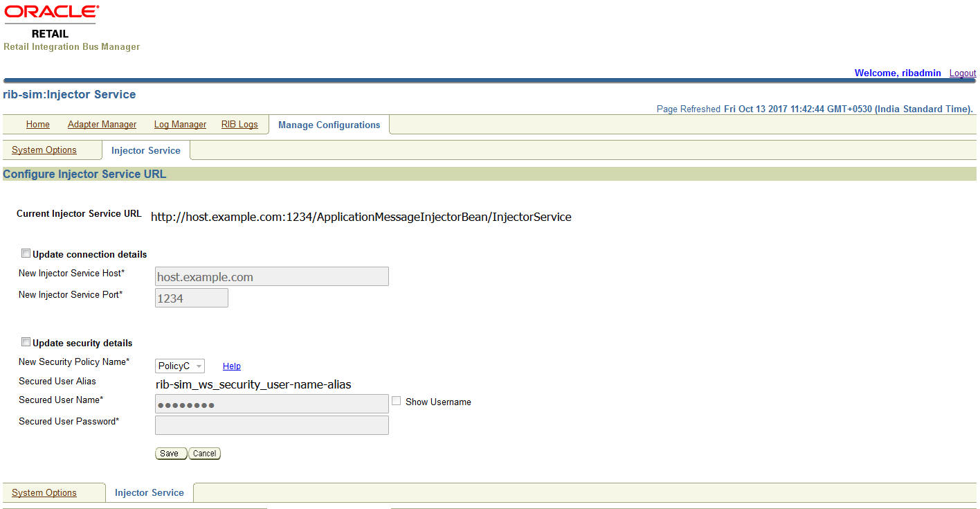Screen dimensions: 980x509
Task: Tick the Update security details checkbox
Action: click(26, 342)
